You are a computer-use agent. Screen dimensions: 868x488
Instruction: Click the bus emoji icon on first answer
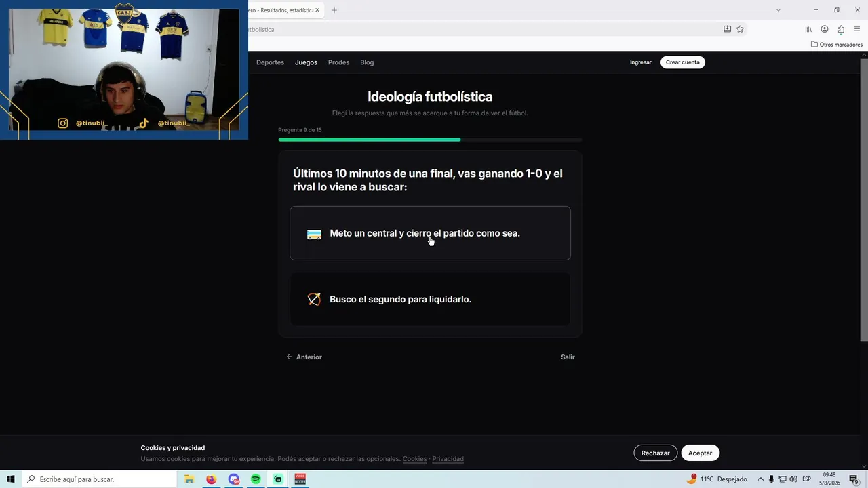point(314,234)
